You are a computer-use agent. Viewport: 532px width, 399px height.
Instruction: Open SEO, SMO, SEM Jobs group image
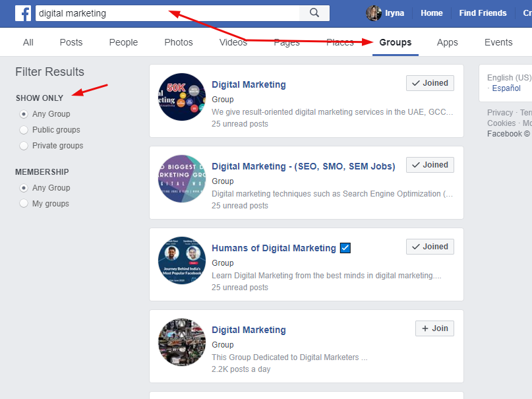[x=182, y=179]
